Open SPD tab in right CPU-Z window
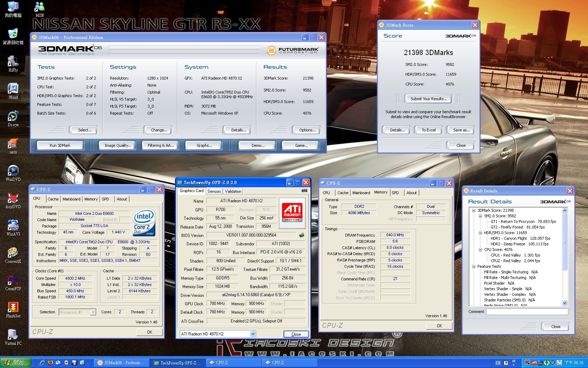 click(x=395, y=193)
